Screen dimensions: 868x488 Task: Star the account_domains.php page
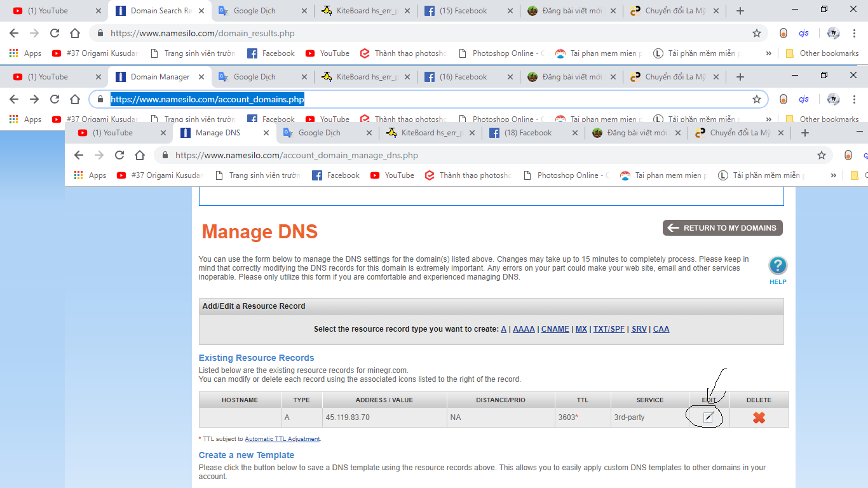click(x=757, y=99)
